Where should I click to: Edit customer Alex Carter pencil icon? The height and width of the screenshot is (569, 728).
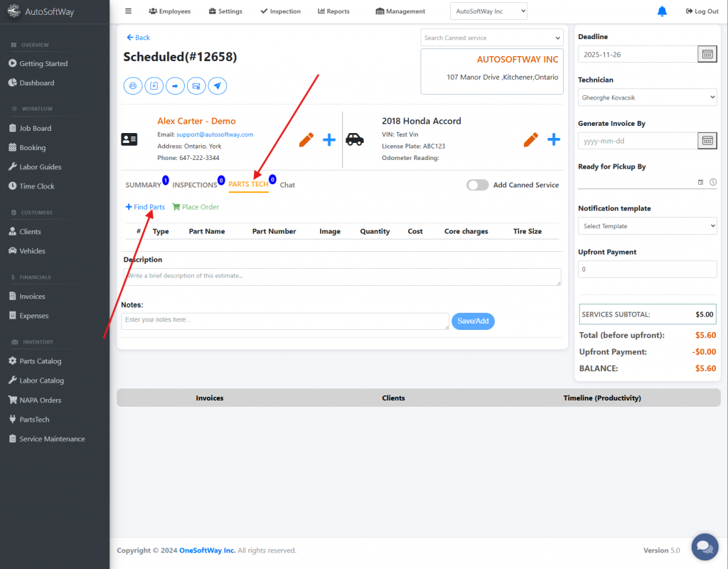pyautogui.click(x=306, y=139)
